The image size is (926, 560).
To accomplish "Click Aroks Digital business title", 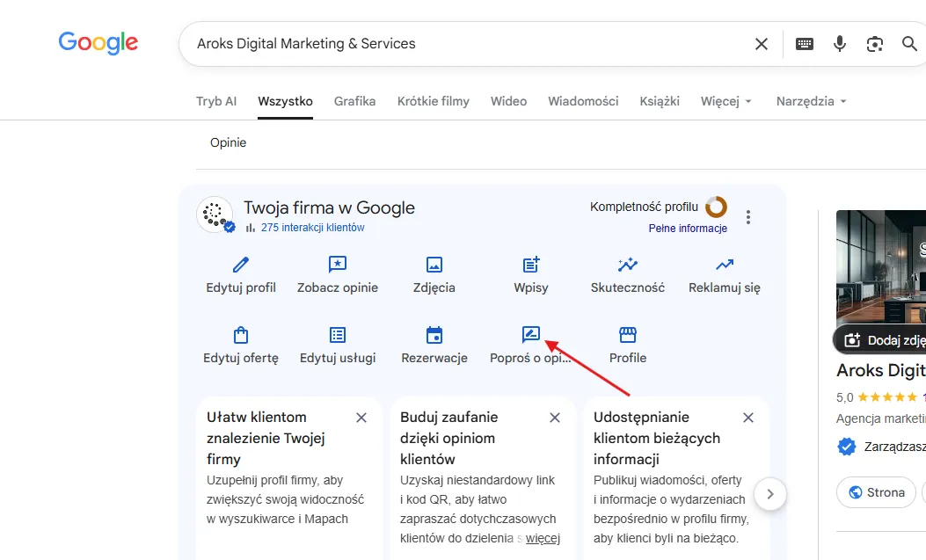I will click(x=881, y=371).
